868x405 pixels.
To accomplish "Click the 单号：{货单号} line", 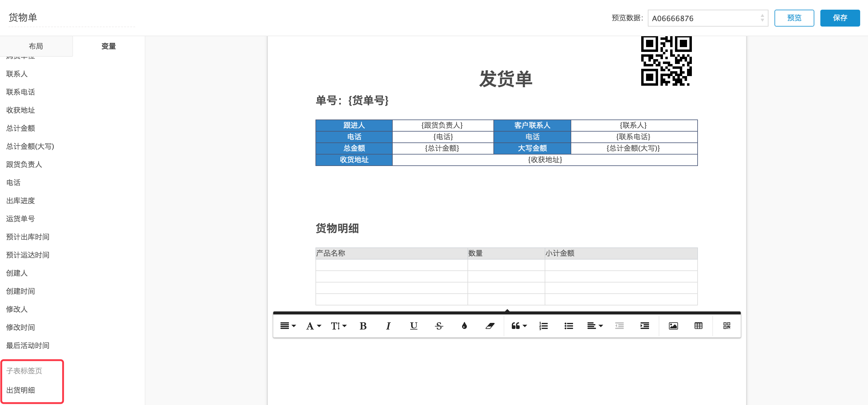I will (x=352, y=100).
